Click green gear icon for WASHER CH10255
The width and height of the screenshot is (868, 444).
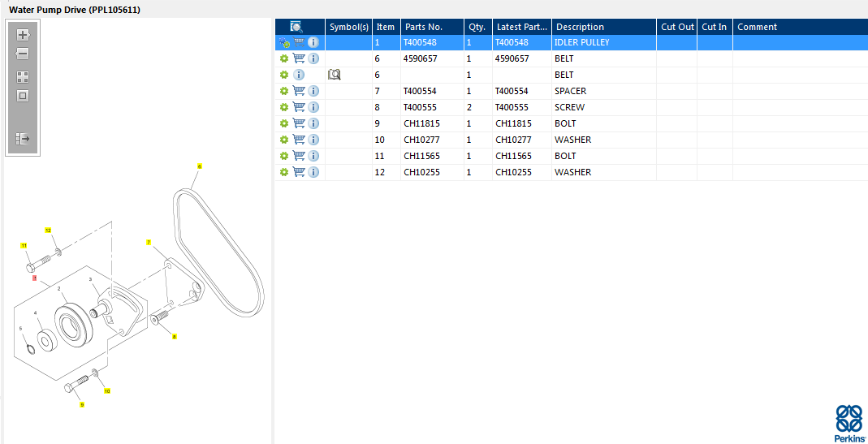pos(284,172)
